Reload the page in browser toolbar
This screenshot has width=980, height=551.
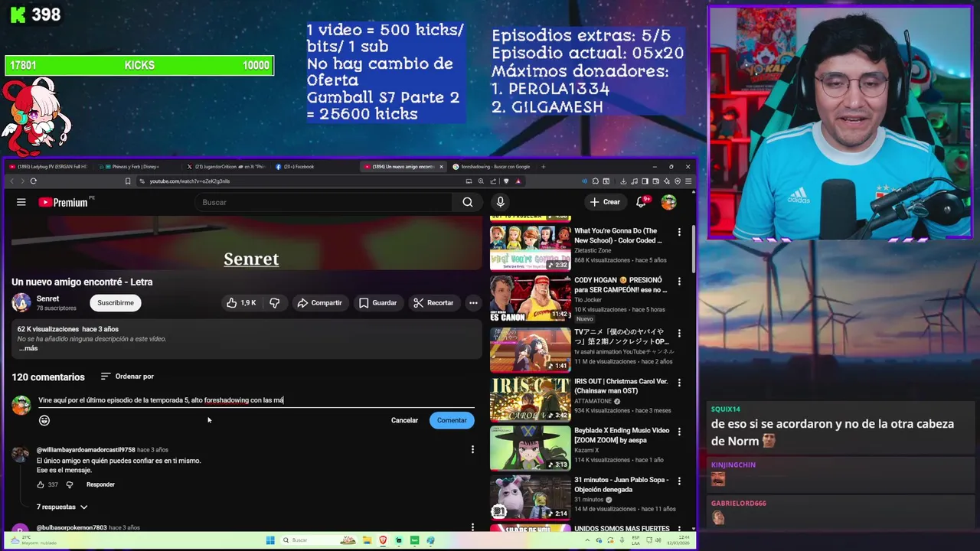[33, 181]
